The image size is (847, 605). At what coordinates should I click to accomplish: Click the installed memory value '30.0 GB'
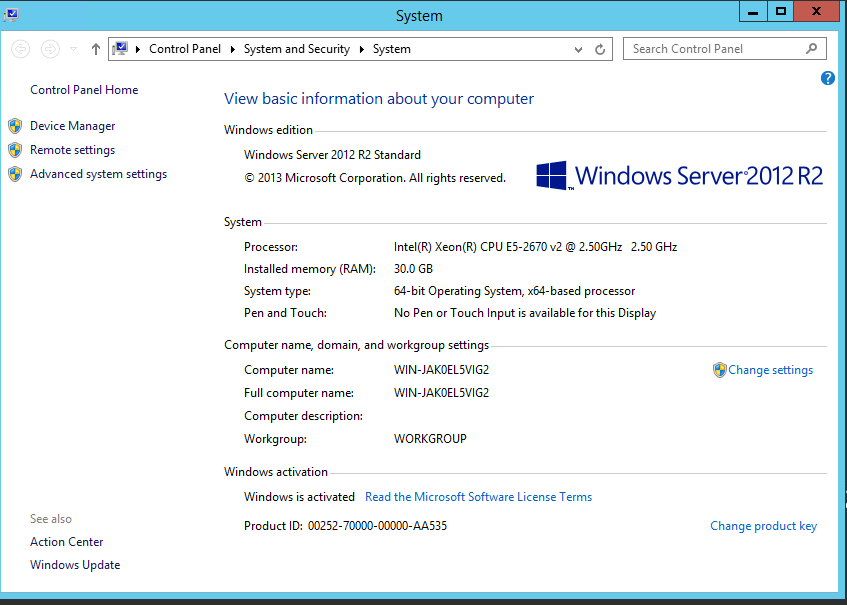point(413,269)
